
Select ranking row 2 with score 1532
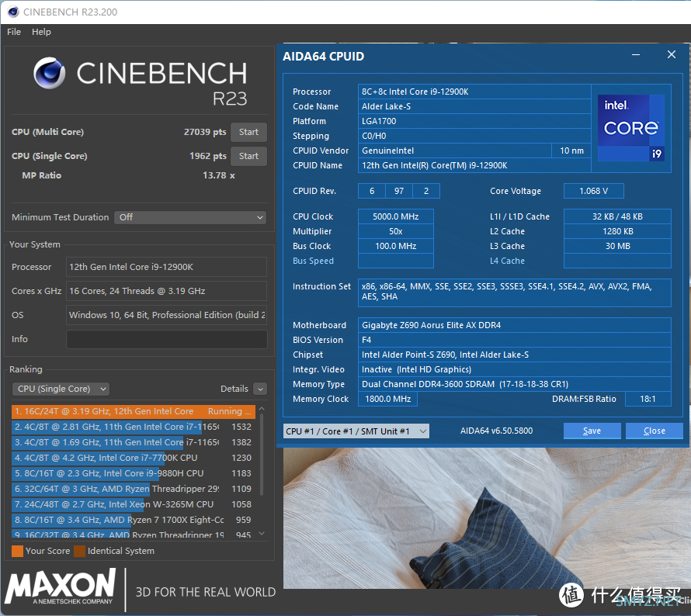133,427
